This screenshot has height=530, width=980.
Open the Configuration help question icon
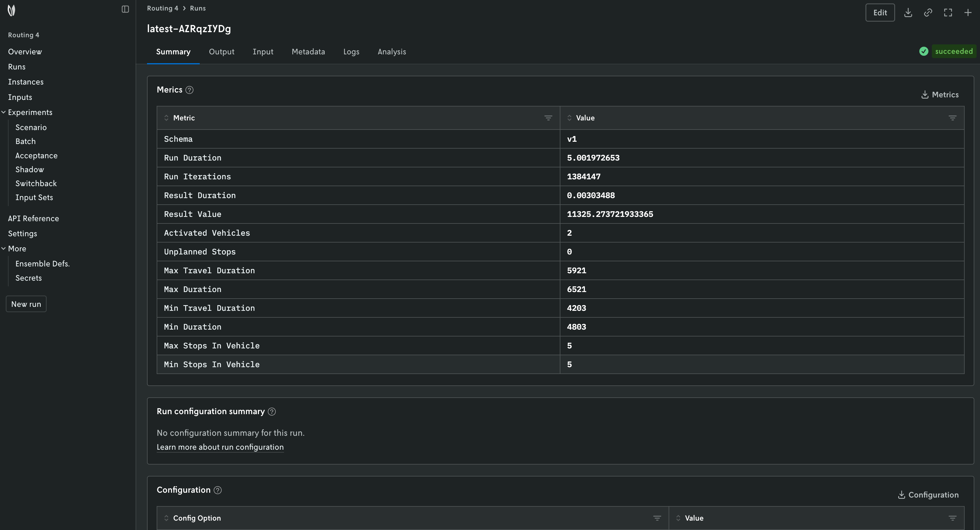218,490
